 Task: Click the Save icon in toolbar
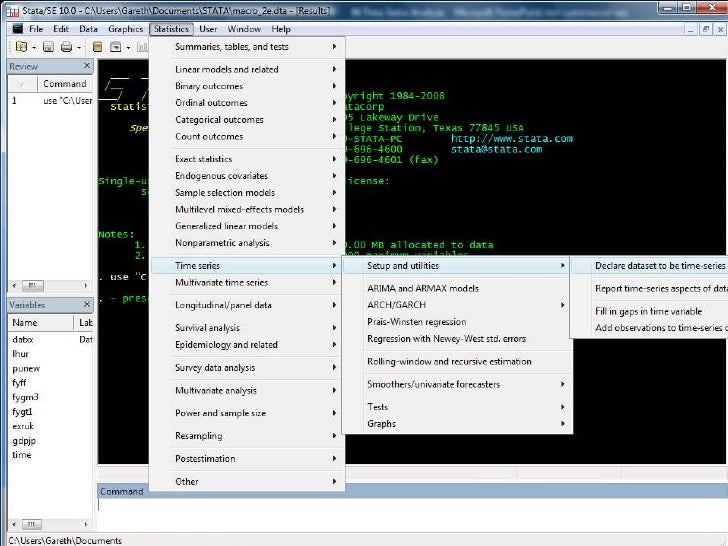click(x=48, y=47)
